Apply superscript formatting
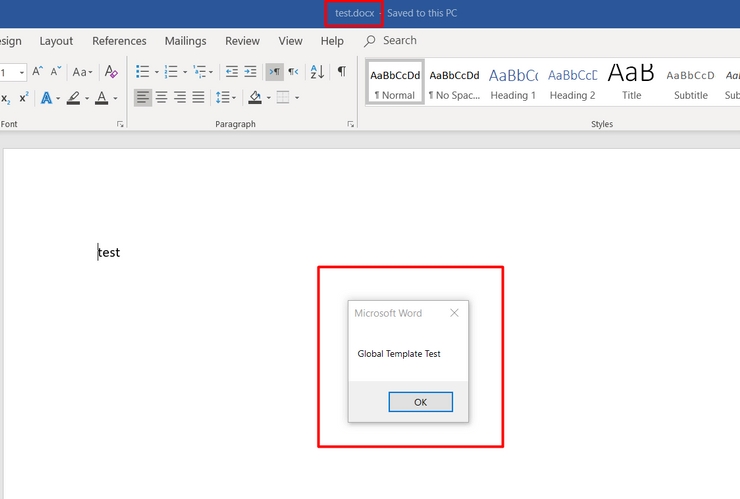The width and height of the screenshot is (740, 499). pyautogui.click(x=23, y=98)
